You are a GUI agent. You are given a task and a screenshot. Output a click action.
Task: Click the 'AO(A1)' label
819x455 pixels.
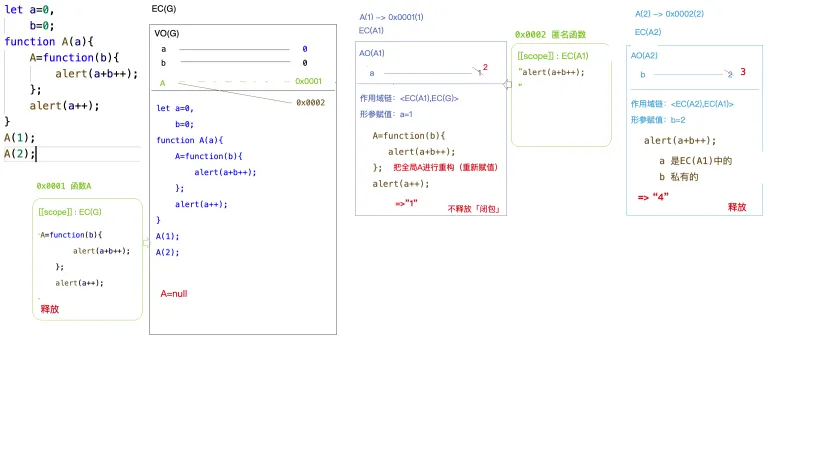372,53
